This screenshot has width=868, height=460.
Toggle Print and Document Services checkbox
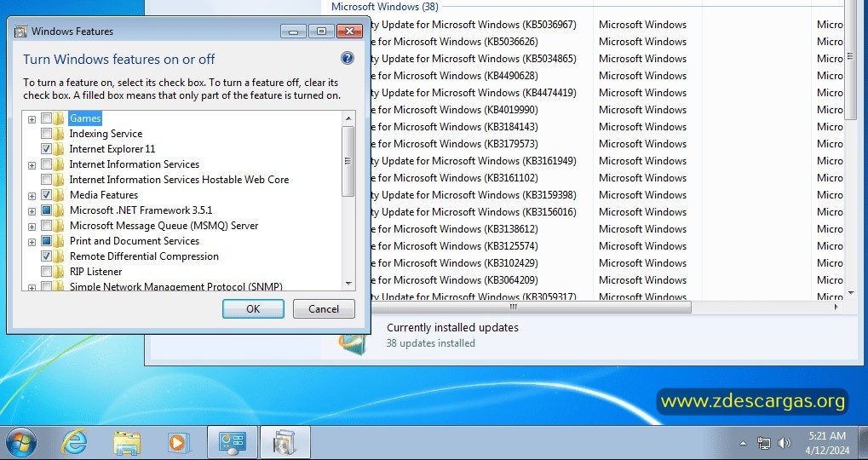click(x=47, y=241)
